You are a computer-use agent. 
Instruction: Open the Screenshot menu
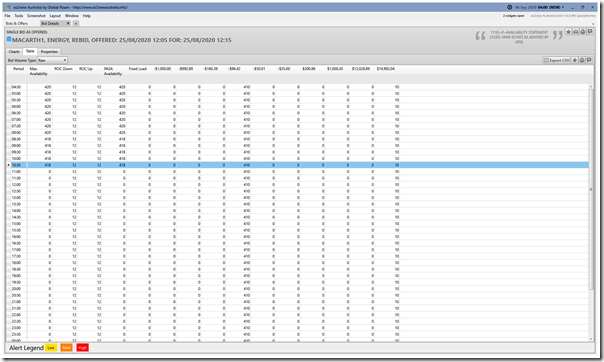(x=36, y=16)
